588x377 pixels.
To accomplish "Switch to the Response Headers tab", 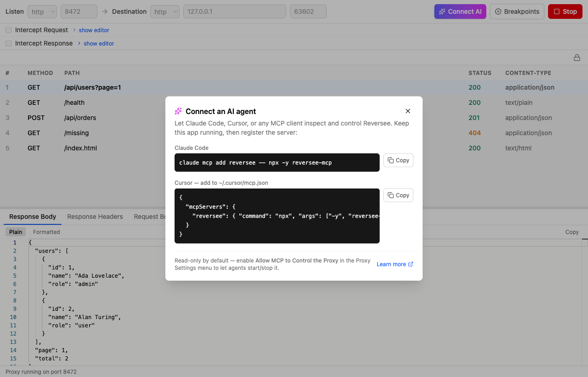I will pyautogui.click(x=95, y=217).
